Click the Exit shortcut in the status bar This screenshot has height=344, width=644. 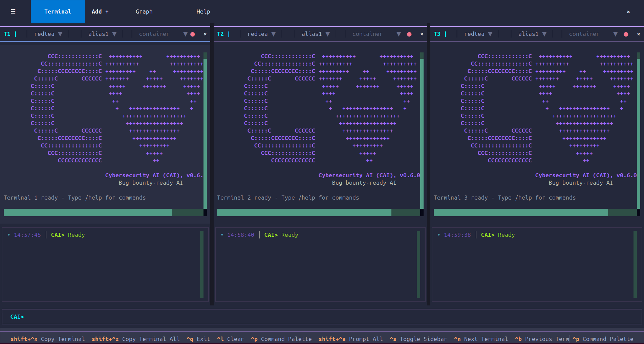click(198, 339)
